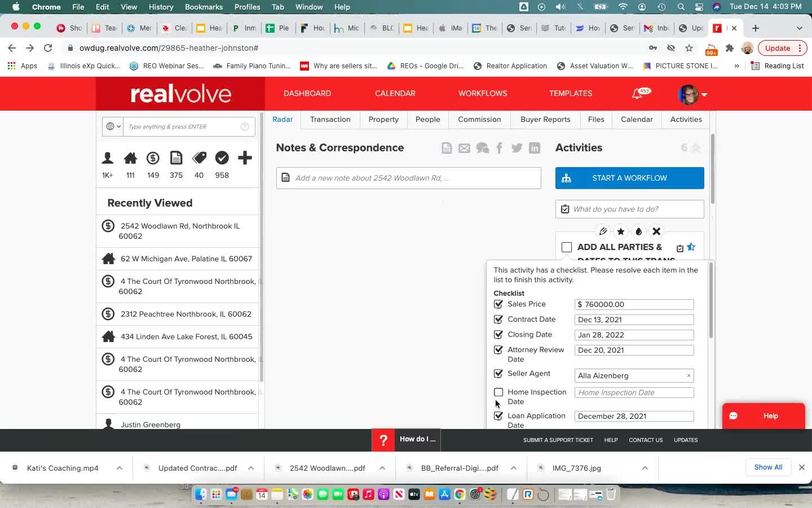Screen dimensions: 812x508
Task: Switch to the People tab
Action: (x=427, y=120)
